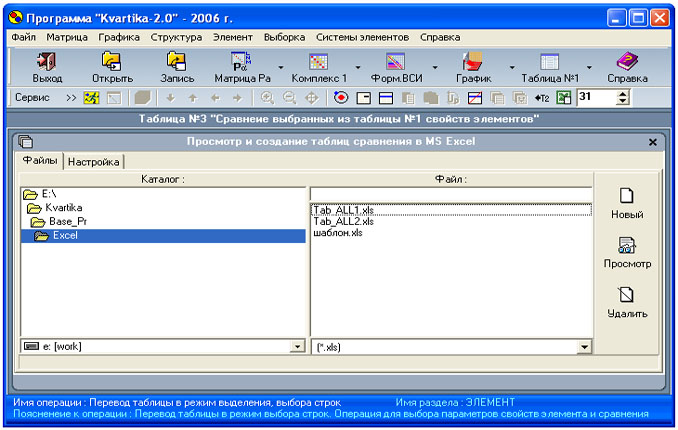The height and width of the screenshot is (430, 678).
Task: Open the Графика menu
Action: (x=119, y=38)
